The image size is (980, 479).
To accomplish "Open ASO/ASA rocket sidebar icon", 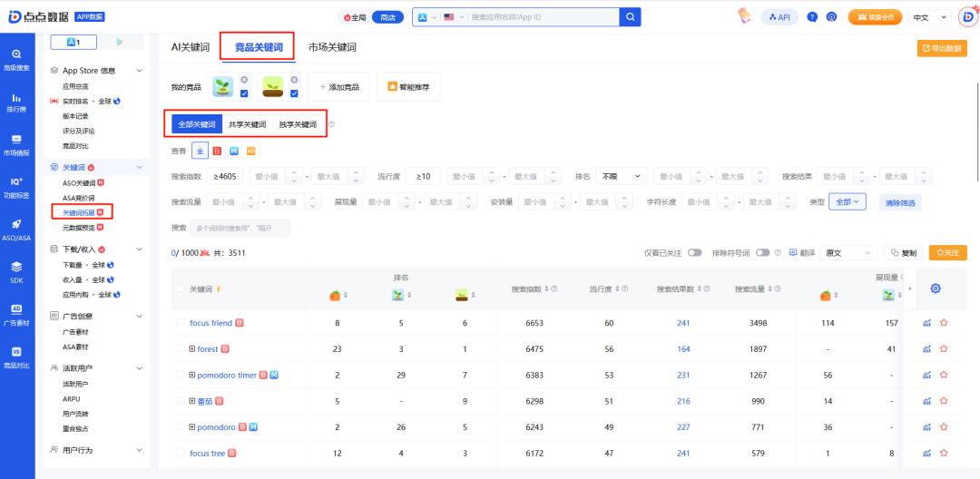I will [17, 230].
